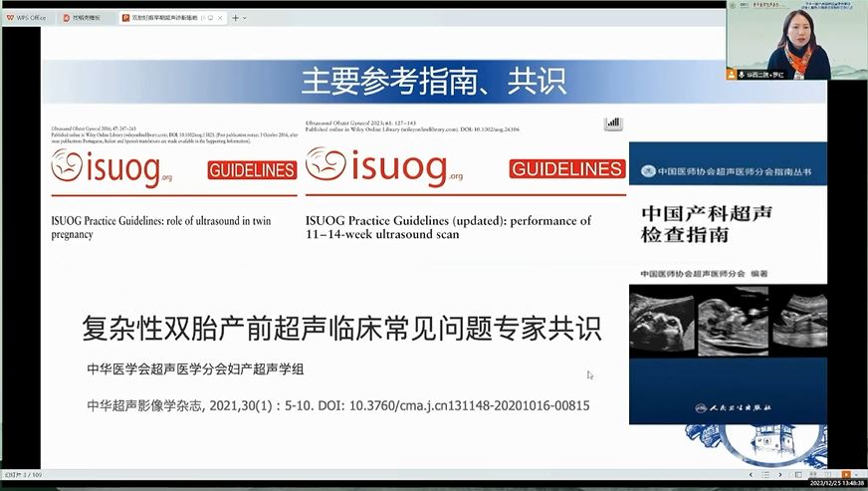
Task: Click the slide counter in status bar
Action: click(x=22, y=475)
